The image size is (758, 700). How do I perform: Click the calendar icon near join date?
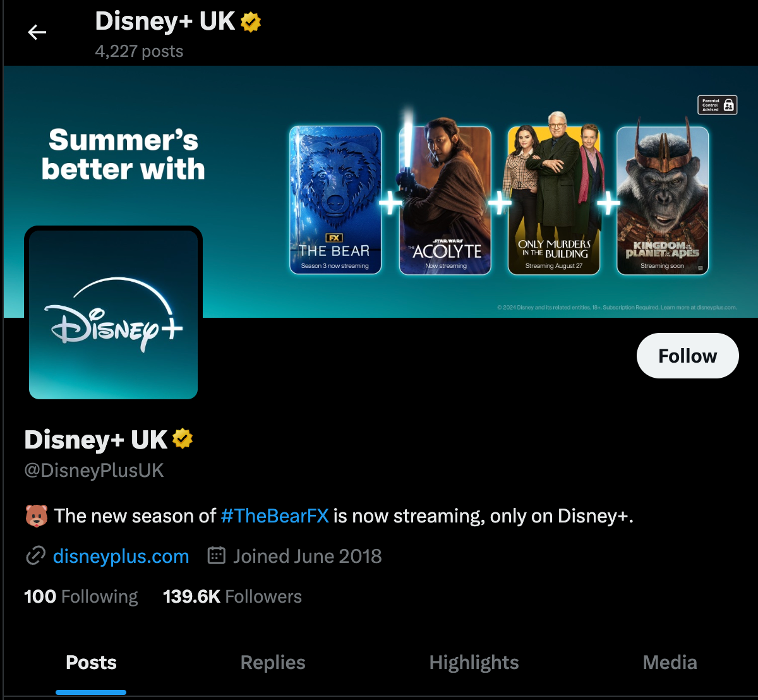click(x=217, y=555)
